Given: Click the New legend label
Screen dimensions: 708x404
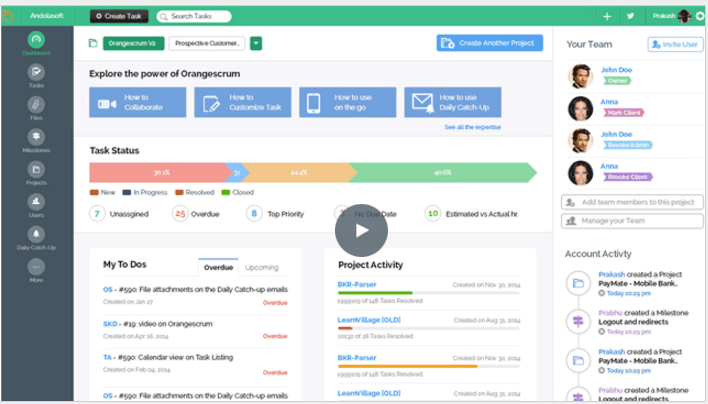Looking at the screenshot, I should pyautogui.click(x=108, y=192).
